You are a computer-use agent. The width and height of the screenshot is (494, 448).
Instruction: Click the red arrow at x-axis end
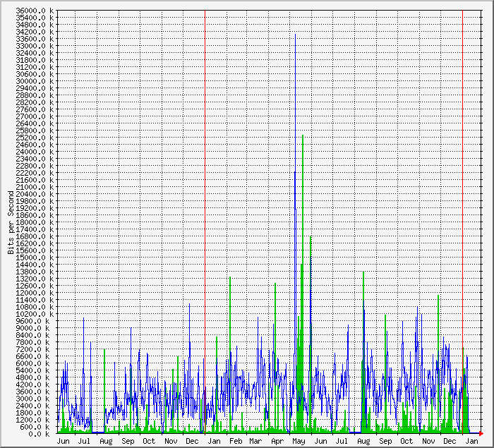(481, 433)
